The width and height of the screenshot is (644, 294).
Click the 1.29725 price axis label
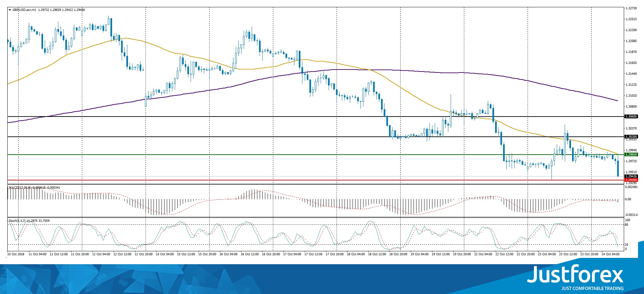(631, 161)
